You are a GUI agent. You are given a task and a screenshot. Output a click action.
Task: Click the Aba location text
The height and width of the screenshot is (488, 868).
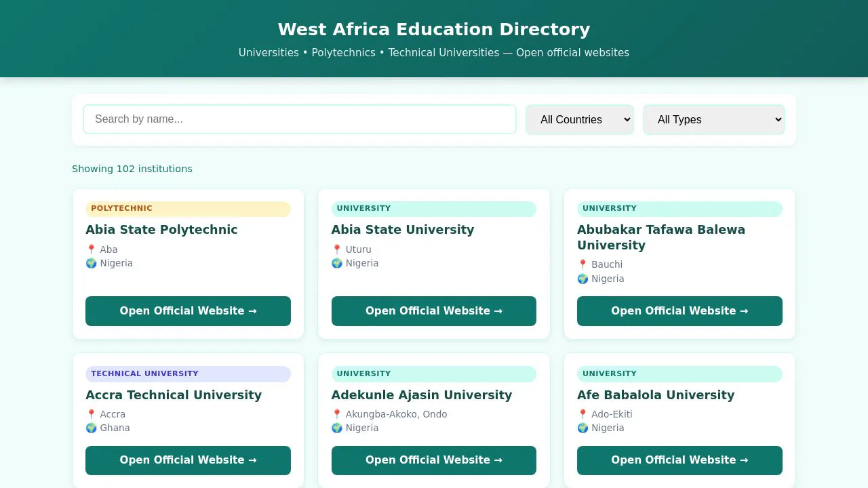click(109, 249)
